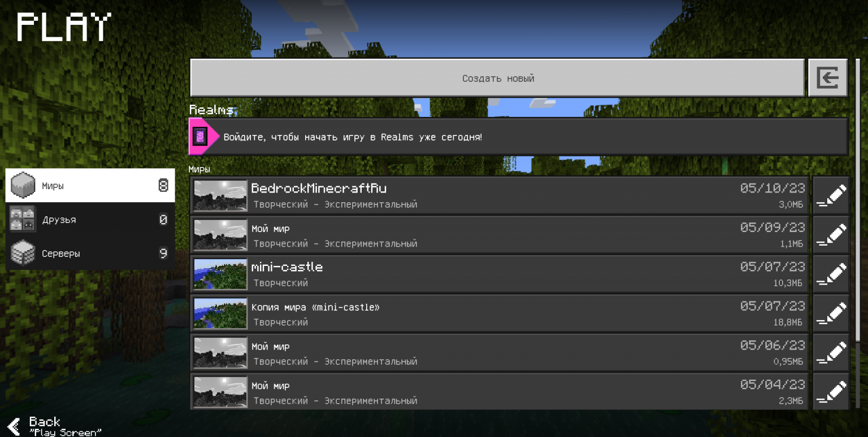Open the Миры tab
The height and width of the screenshot is (437, 868).
90,185
